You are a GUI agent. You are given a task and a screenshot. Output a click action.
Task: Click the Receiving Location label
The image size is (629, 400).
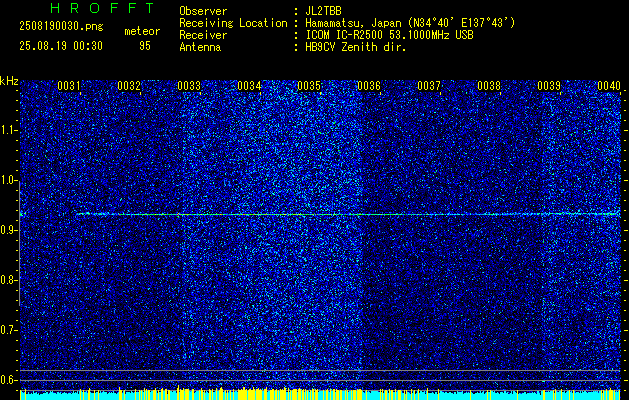coord(233,23)
